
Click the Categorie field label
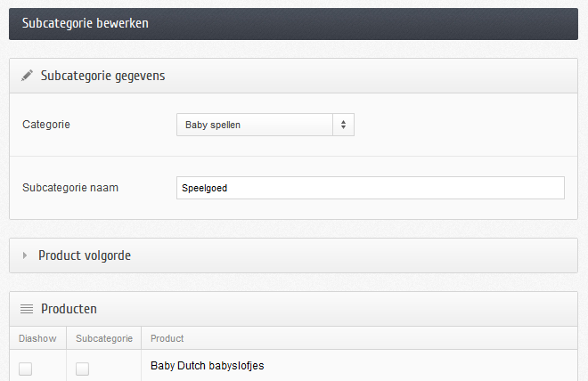click(46, 125)
